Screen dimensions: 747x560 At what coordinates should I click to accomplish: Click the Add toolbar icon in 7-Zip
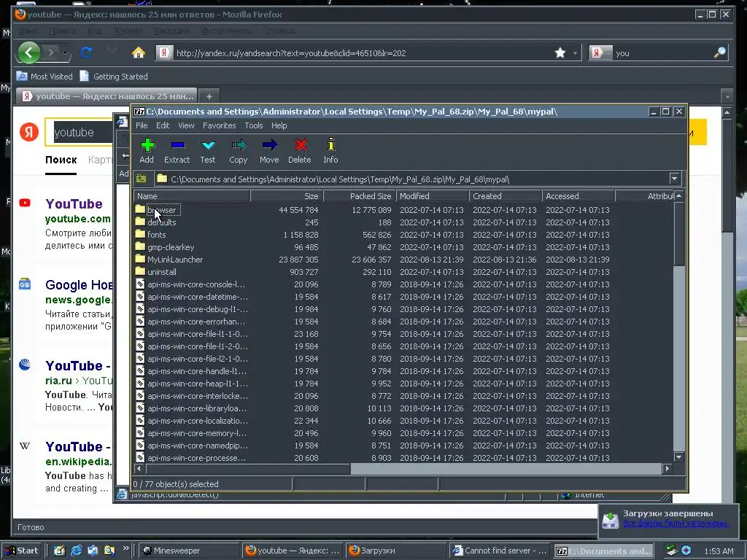click(147, 145)
